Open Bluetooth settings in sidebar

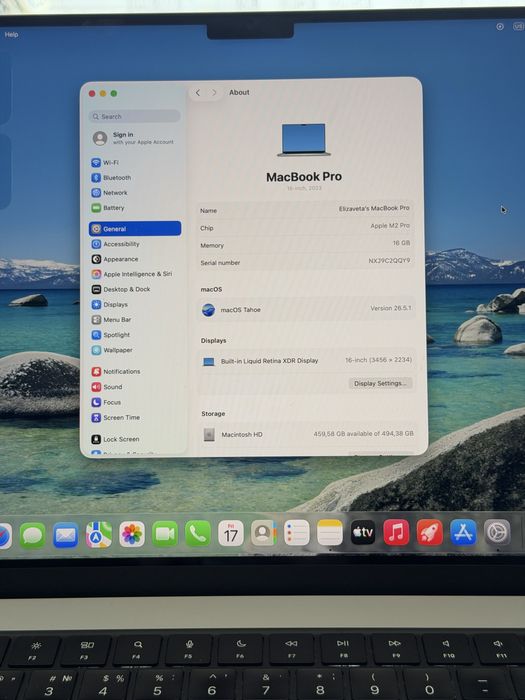(x=111, y=178)
